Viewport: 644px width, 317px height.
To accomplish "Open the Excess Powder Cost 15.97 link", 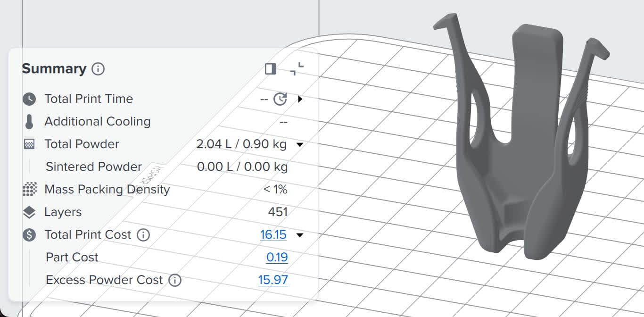I will [273, 280].
